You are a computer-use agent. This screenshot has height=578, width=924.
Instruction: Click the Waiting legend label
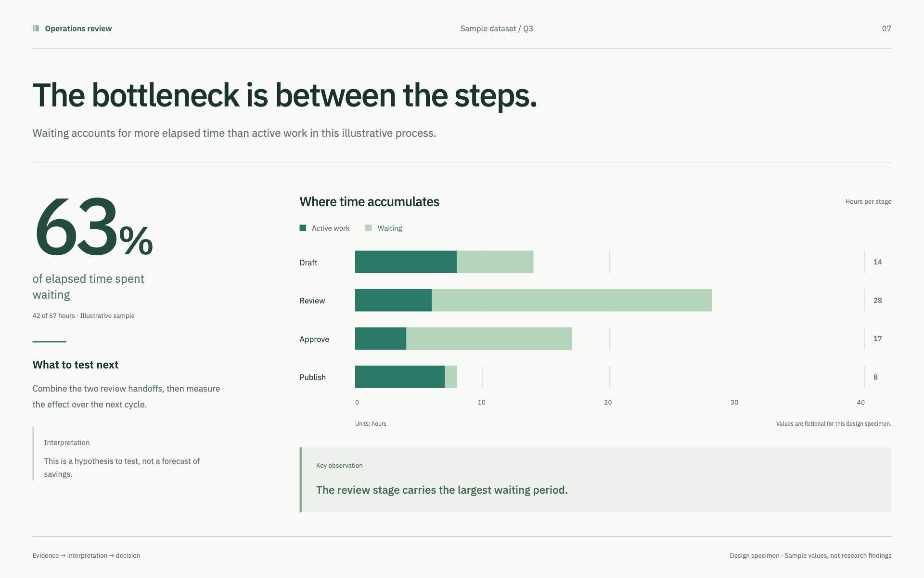(x=390, y=228)
